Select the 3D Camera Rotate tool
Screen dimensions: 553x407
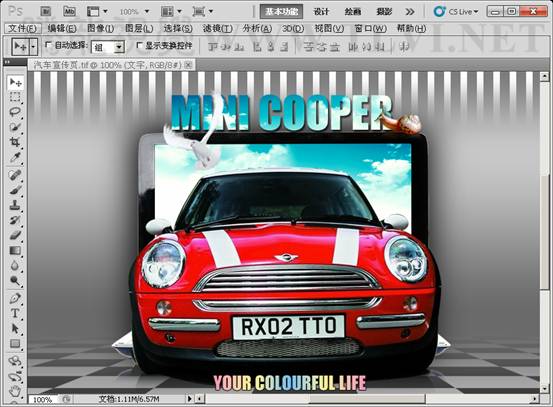coord(15,376)
